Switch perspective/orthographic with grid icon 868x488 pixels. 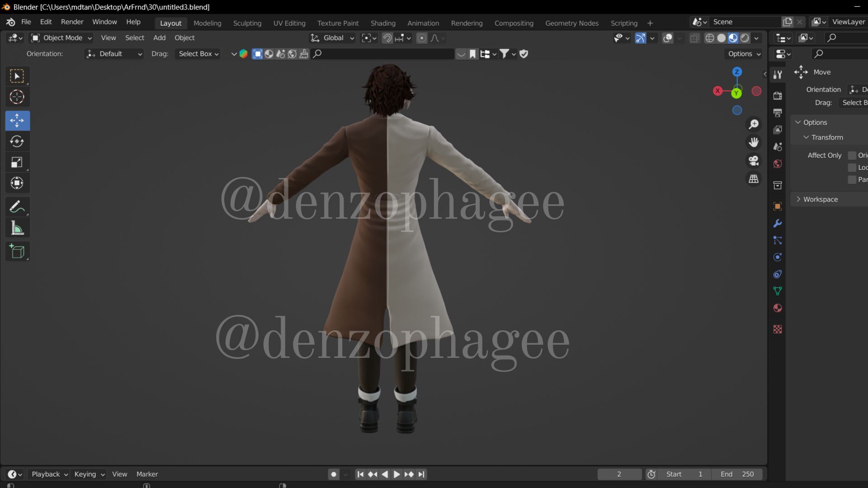coord(754,179)
